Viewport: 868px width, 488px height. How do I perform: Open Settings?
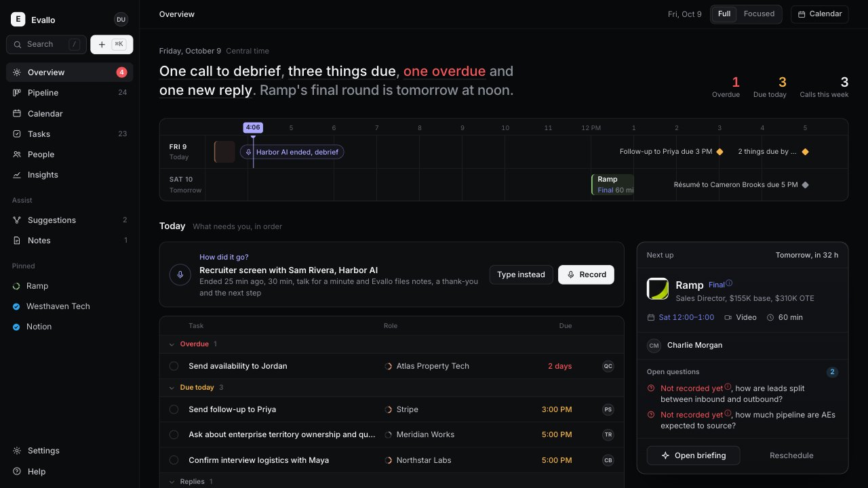click(x=70, y=451)
